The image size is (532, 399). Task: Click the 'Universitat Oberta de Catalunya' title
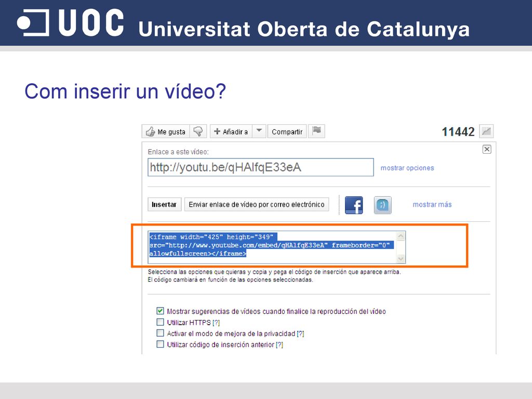pyautogui.click(x=304, y=29)
